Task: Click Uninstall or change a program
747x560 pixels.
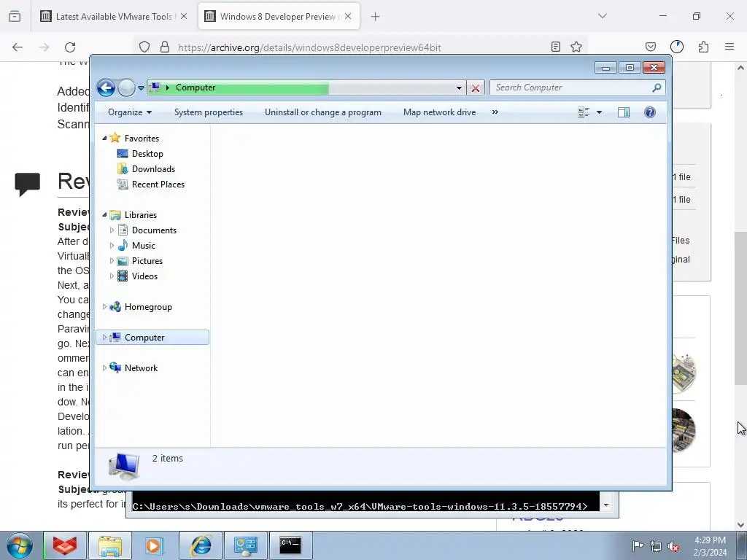Action: (323, 112)
